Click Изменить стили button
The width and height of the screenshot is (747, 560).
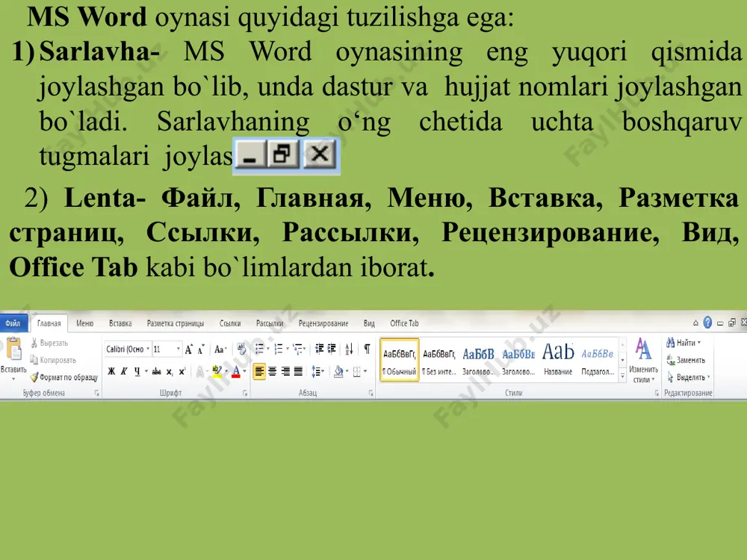tap(643, 360)
